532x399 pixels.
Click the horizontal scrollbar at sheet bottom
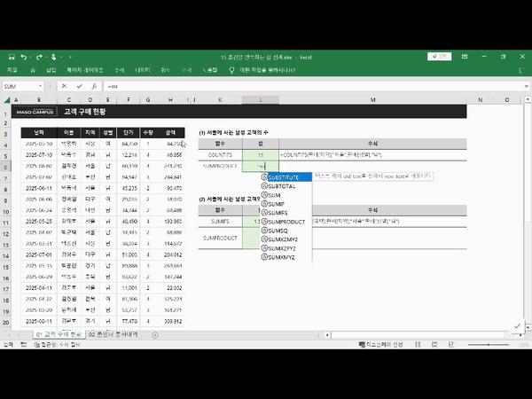click(417, 333)
